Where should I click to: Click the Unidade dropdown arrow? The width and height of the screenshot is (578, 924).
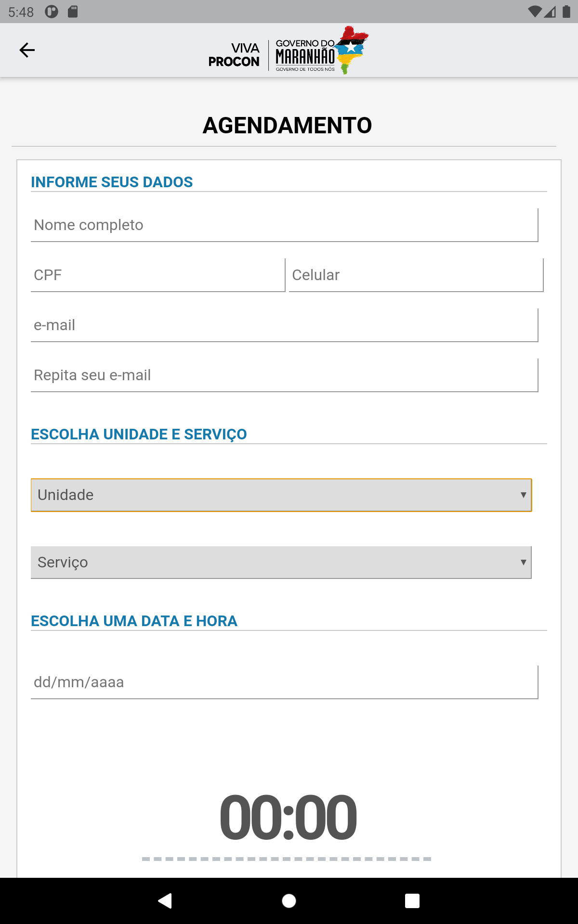point(523,495)
